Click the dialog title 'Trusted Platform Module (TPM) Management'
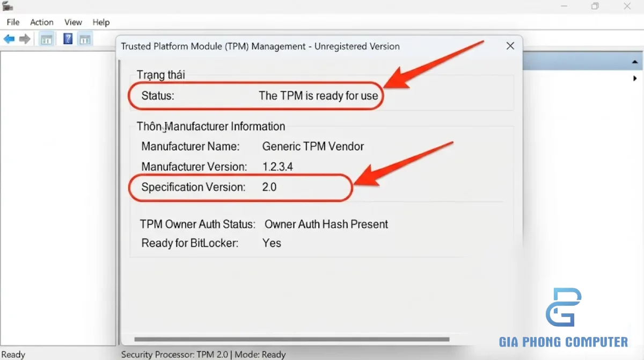644x360 pixels. (x=213, y=46)
